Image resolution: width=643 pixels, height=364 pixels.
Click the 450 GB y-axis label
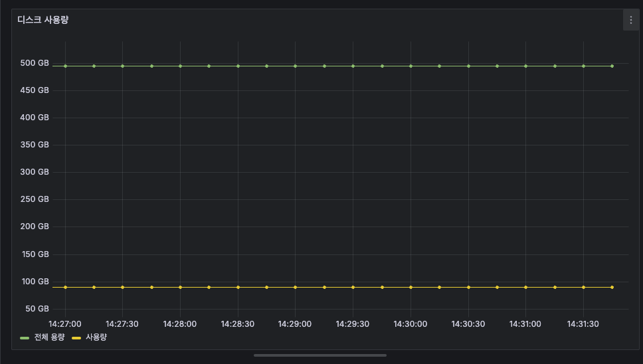35,90
